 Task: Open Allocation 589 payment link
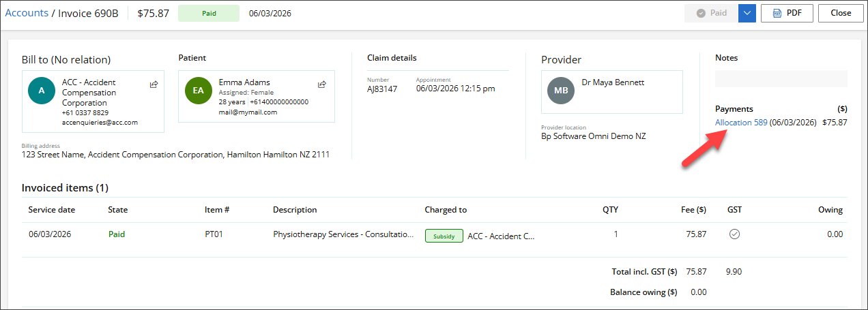point(741,123)
